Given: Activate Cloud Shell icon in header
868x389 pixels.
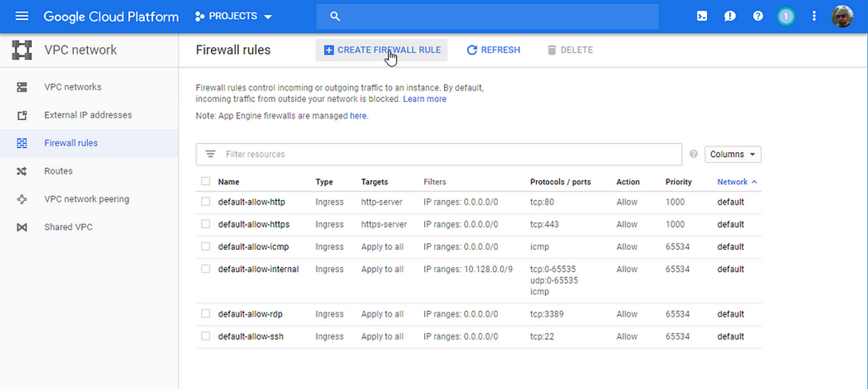Looking at the screenshot, I should (x=702, y=16).
